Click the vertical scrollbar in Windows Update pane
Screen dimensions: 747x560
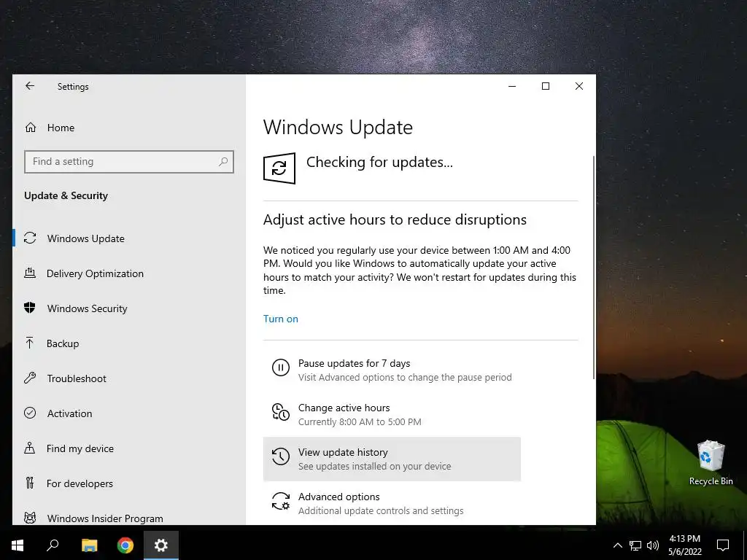[x=594, y=267]
